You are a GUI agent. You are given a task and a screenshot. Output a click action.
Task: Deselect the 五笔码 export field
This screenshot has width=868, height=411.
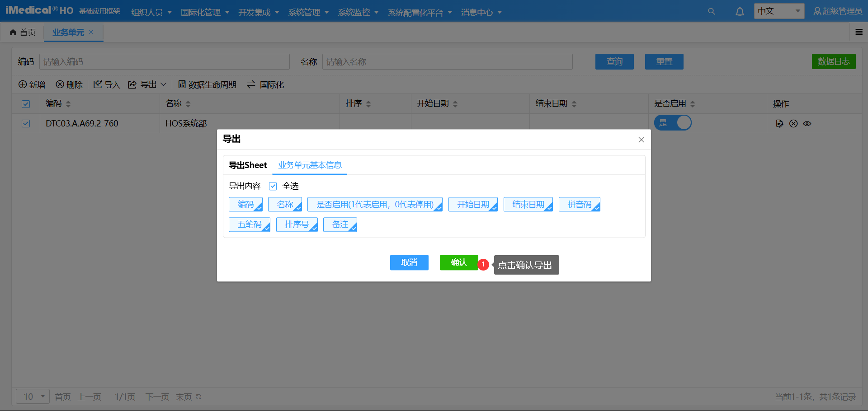[x=250, y=224]
